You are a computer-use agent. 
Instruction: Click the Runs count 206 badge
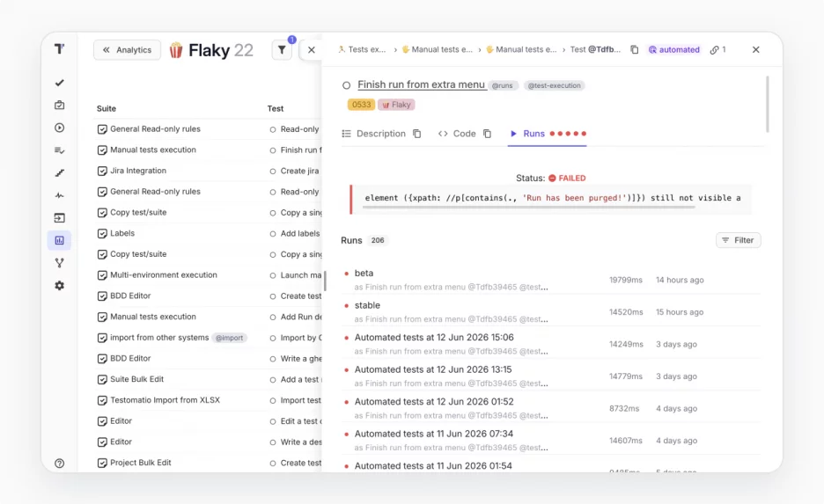[378, 240]
